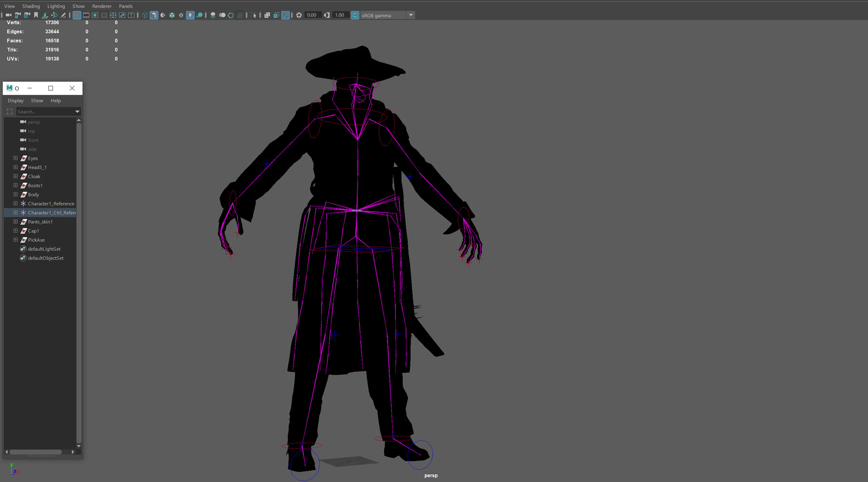The height and width of the screenshot is (482, 868).
Task: Toggle the viewport Grid button
Action: (x=77, y=15)
